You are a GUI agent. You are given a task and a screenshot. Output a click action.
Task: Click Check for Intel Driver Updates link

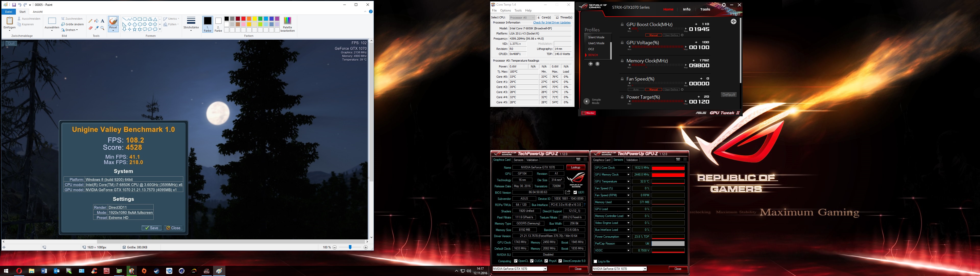552,22
